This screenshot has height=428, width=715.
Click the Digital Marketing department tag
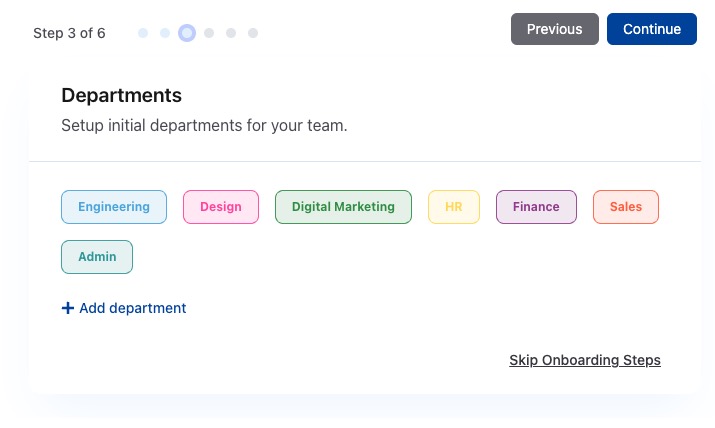click(x=343, y=207)
